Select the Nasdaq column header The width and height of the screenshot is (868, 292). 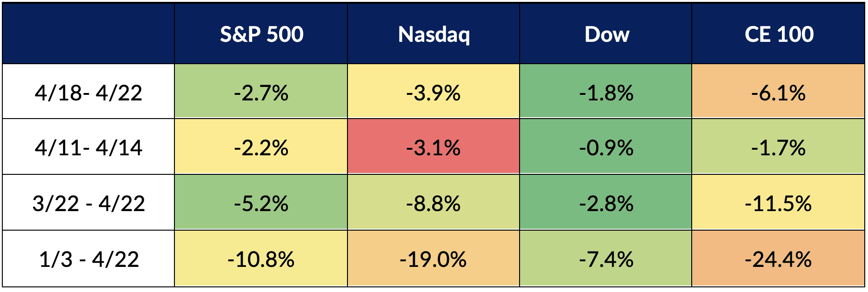click(x=434, y=34)
